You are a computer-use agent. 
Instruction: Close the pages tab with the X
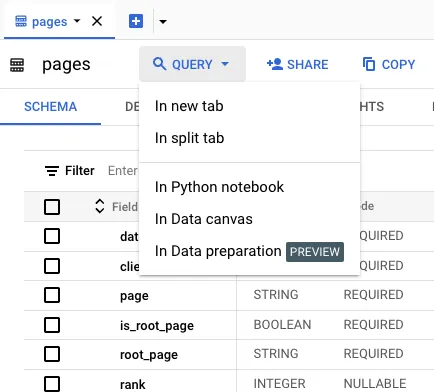[x=97, y=22]
